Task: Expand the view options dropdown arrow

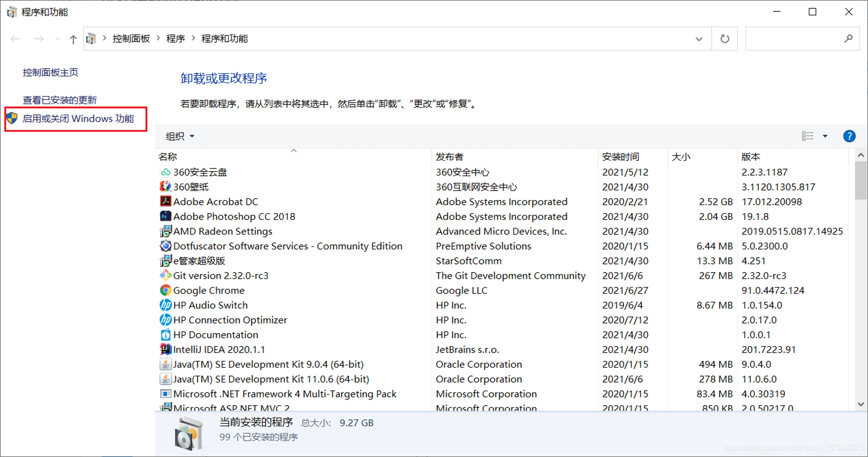Action: pyautogui.click(x=825, y=136)
